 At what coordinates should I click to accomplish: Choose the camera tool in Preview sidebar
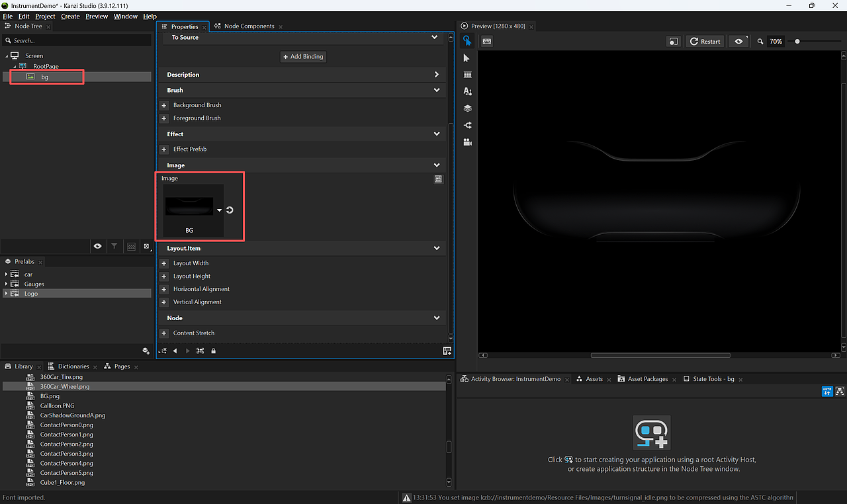point(467,142)
